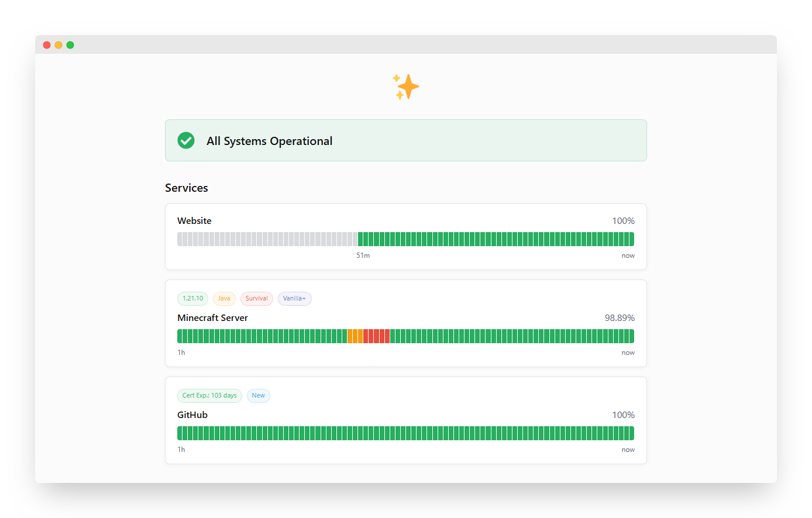Click the green checkmark status icon
The width and height of the screenshot is (812, 518).
click(186, 140)
